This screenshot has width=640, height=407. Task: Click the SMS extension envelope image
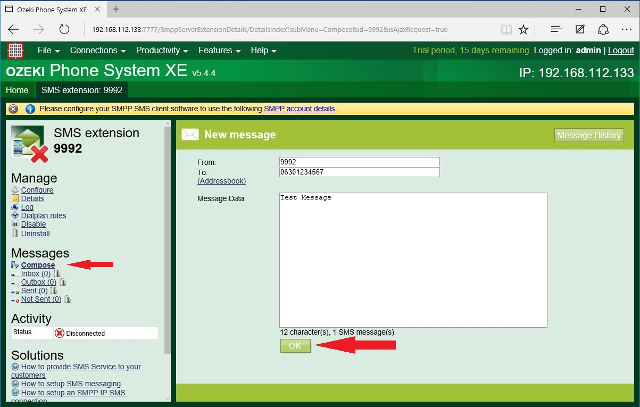[x=29, y=144]
